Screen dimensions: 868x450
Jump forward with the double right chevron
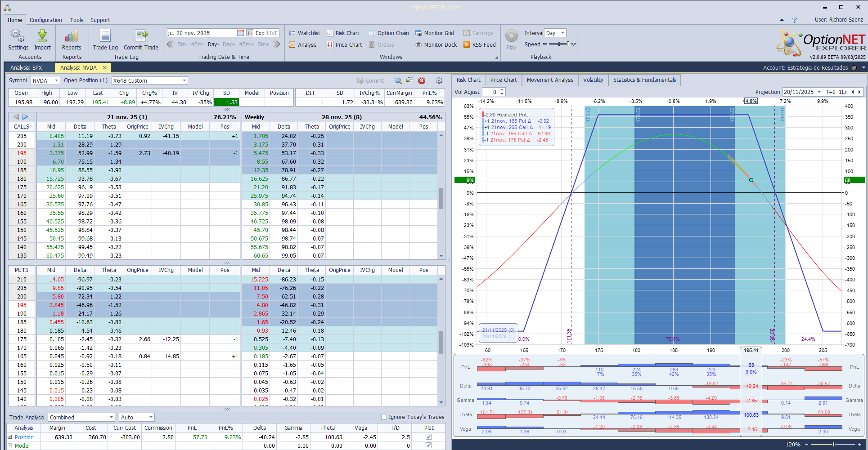pos(277,44)
